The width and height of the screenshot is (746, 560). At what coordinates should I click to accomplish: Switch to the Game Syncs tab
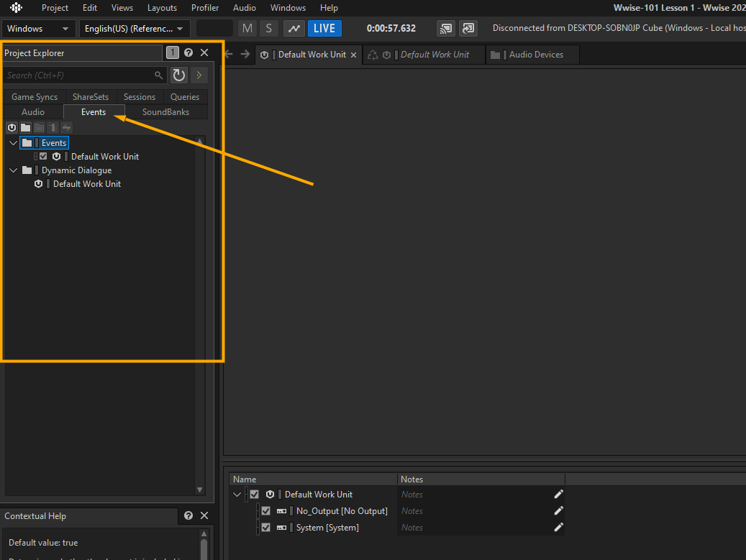(35, 97)
